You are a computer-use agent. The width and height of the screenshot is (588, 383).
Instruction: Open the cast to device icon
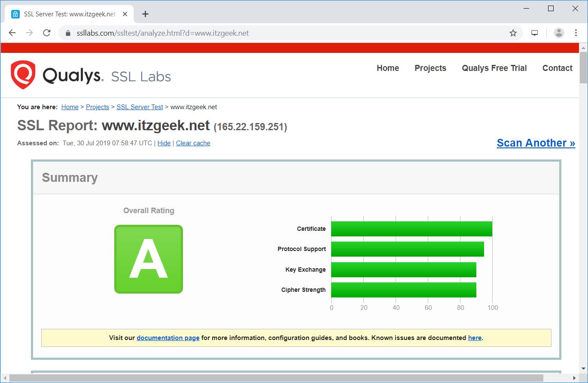click(534, 33)
